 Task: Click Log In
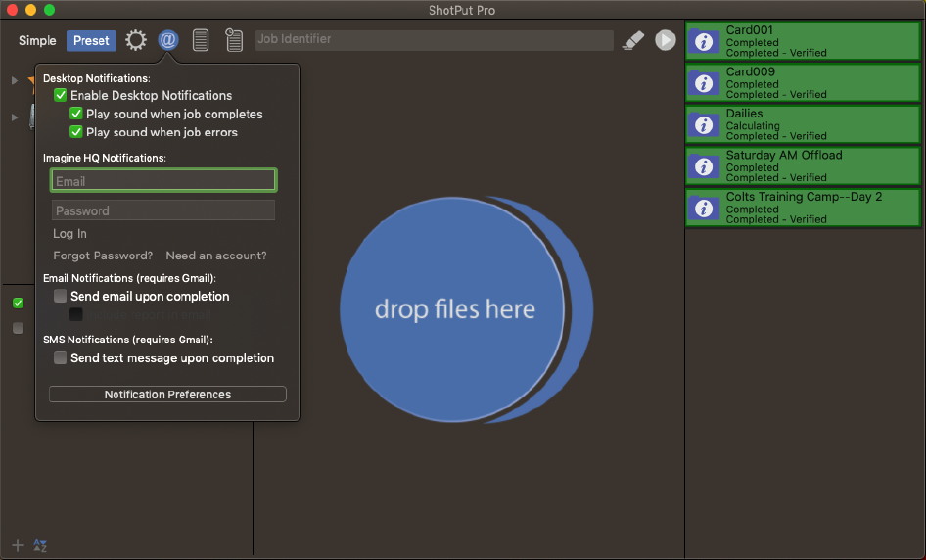(69, 233)
